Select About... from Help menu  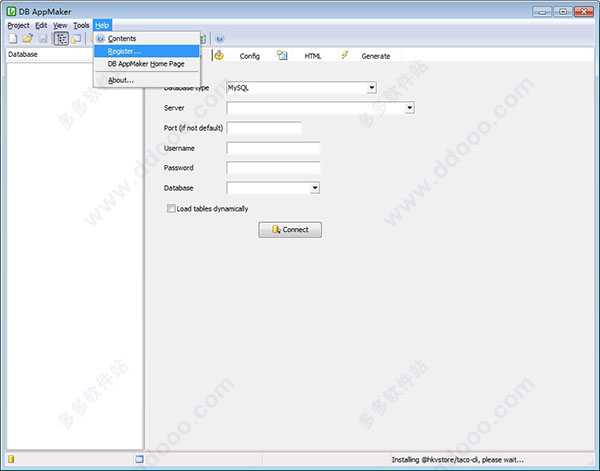pos(147,80)
